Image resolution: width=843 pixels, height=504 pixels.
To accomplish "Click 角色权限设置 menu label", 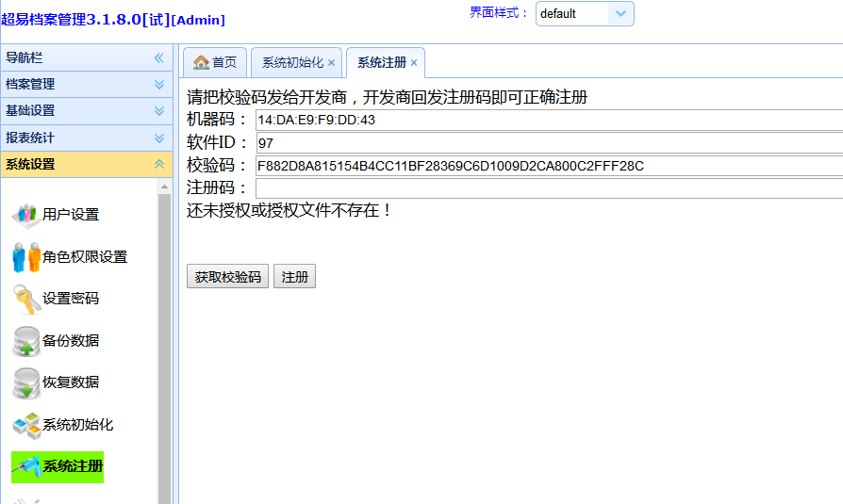I will [85, 257].
